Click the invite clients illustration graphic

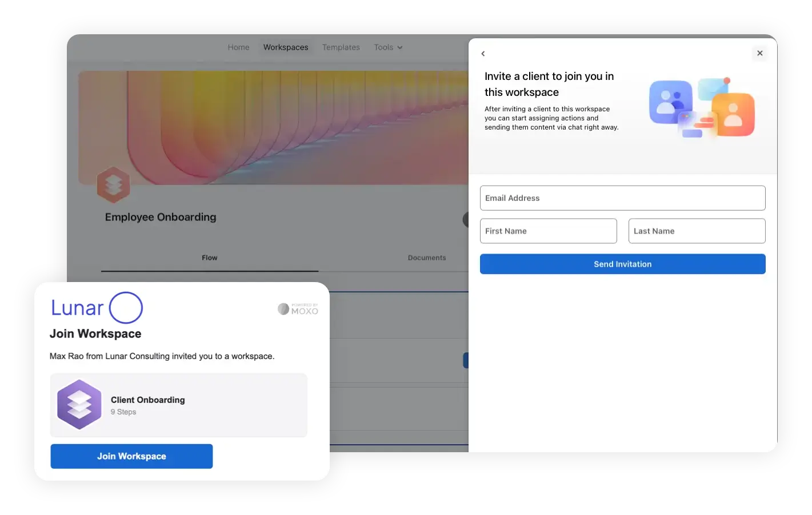coord(702,108)
